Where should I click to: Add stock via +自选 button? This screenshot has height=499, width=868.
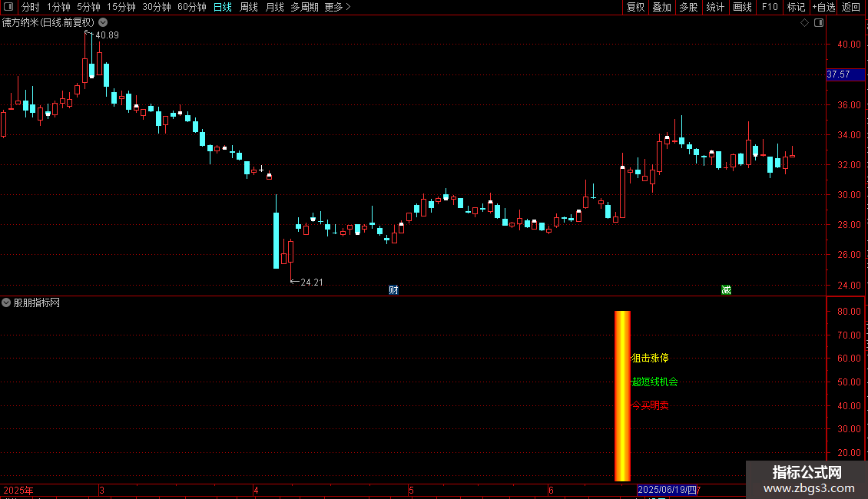point(823,7)
